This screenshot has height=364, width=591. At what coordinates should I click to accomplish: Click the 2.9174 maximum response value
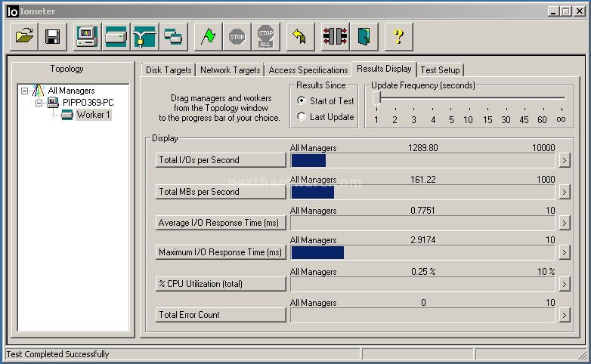(x=423, y=239)
